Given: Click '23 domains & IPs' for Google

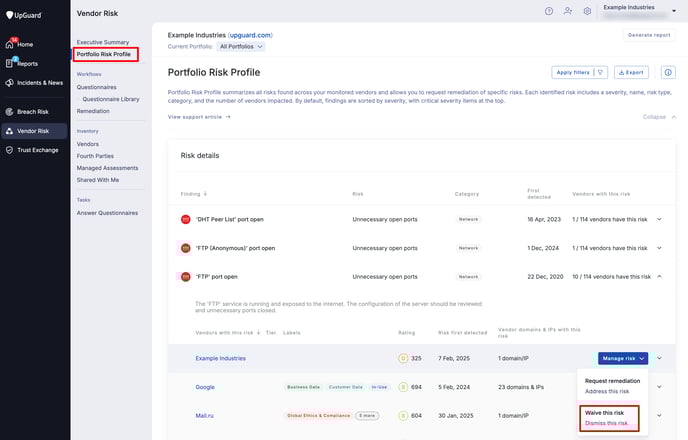Looking at the screenshot, I should (521, 387).
